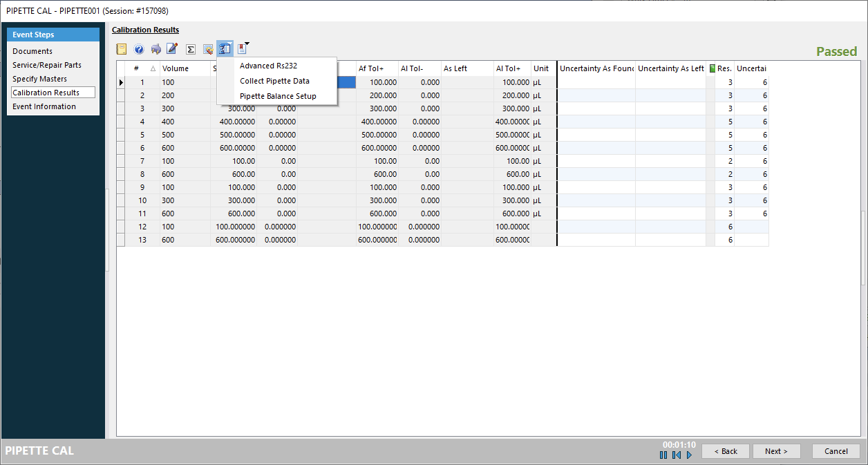Screen dimensions: 868x465
Task: Click the < Back button
Action: pos(725,451)
